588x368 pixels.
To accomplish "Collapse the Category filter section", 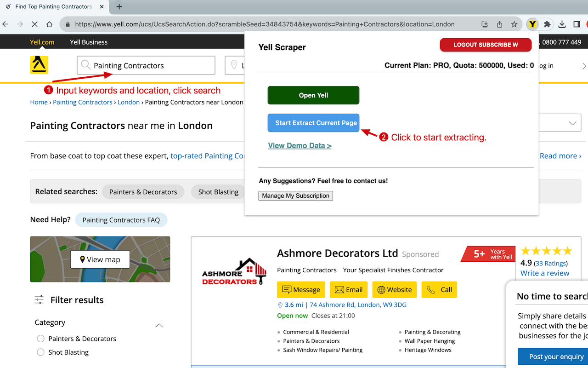I will click(x=159, y=326).
